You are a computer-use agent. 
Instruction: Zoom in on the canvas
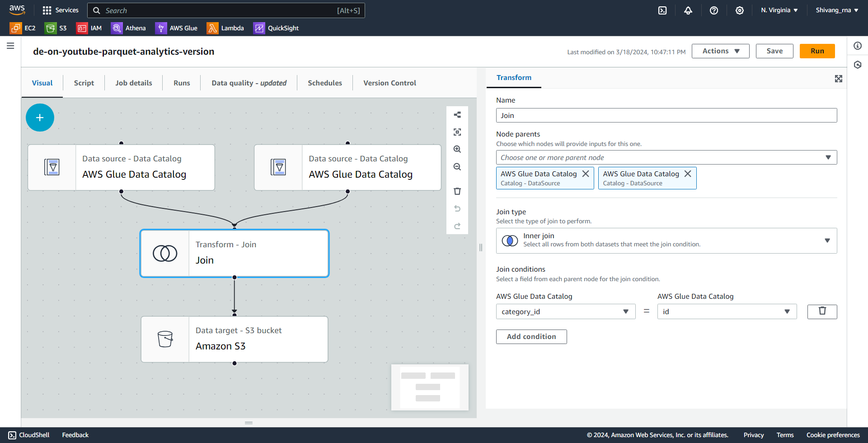(457, 149)
